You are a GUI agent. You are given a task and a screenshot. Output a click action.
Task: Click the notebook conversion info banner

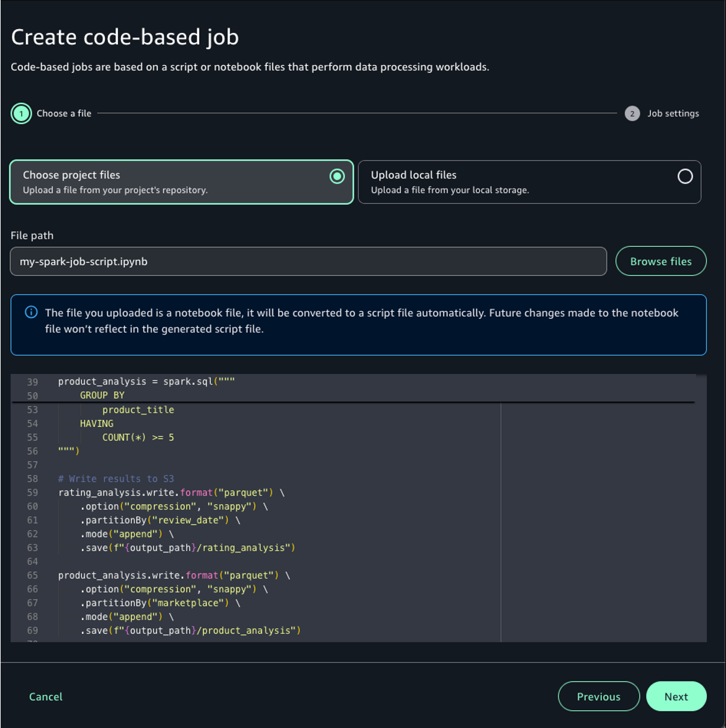[x=358, y=325]
